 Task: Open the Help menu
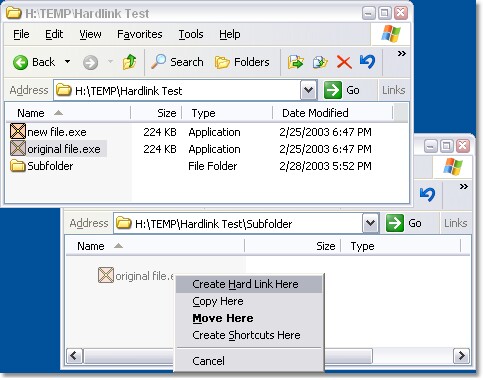click(230, 34)
